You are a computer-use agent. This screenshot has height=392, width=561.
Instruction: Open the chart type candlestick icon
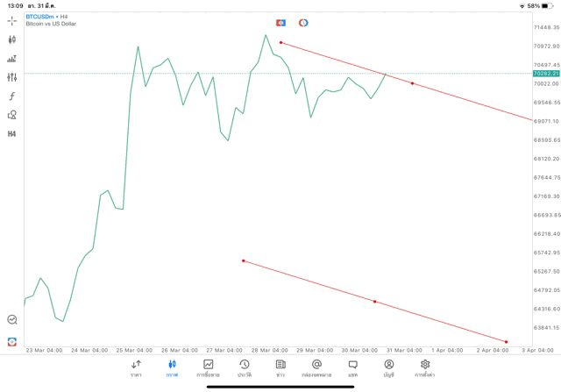[12, 39]
